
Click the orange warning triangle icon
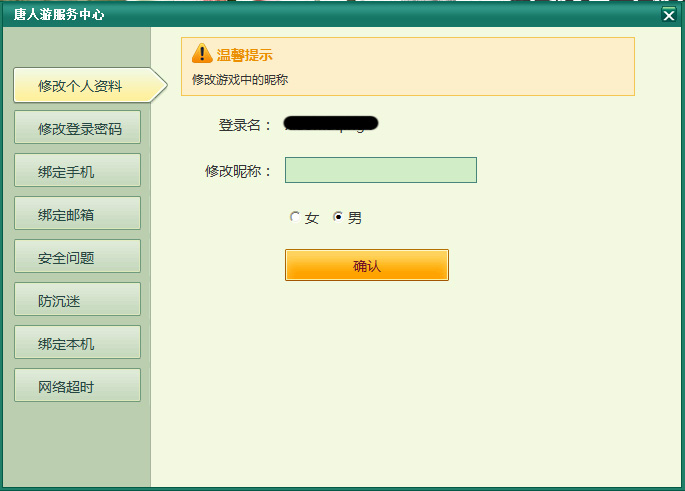202,54
